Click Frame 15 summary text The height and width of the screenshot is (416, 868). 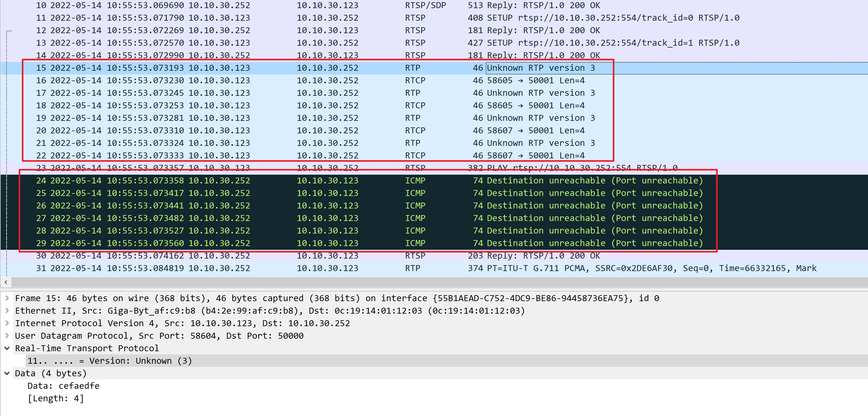pyautogui.click(x=337, y=298)
